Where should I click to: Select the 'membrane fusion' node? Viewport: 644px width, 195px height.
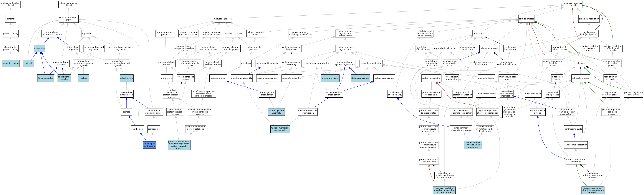(x=330, y=78)
